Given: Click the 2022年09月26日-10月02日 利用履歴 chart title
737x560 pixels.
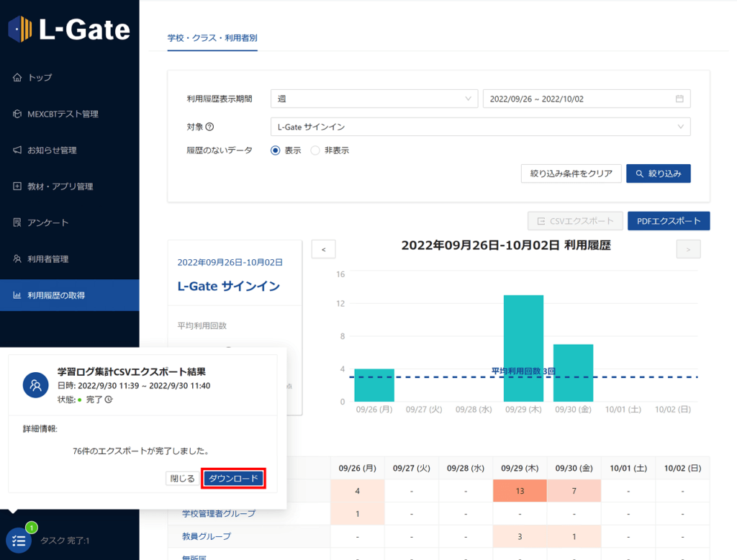Looking at the screenshot, I should click(506, 245).
